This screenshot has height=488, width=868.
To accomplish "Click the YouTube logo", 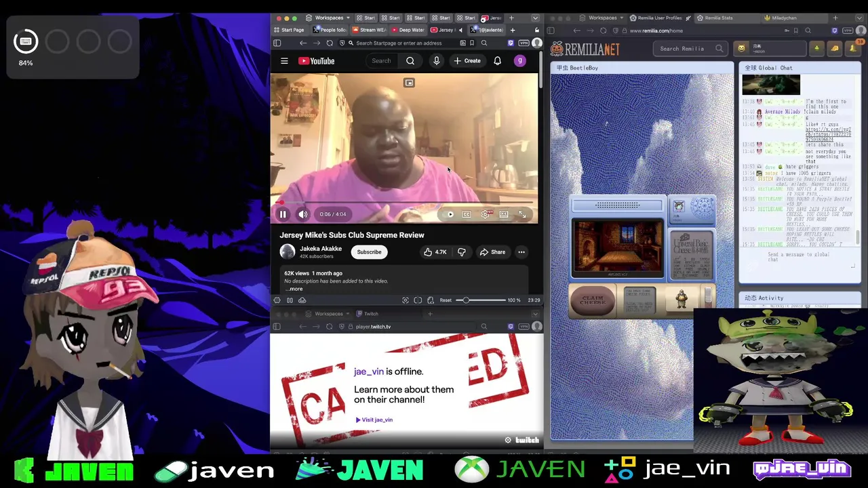I will (317, 61).
